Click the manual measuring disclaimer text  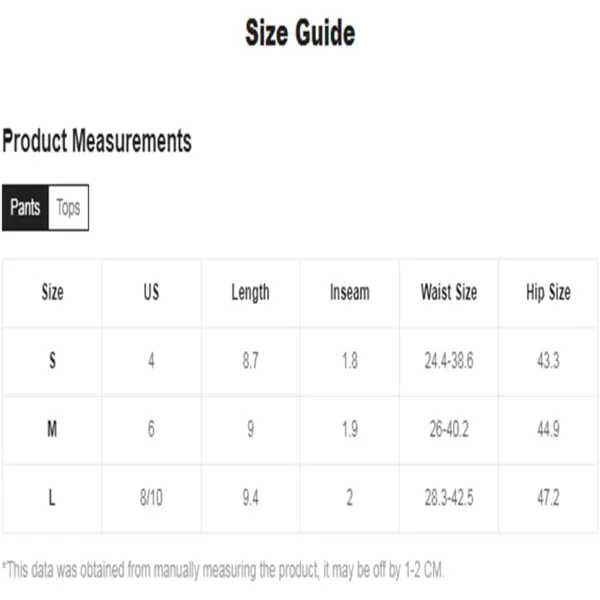(223, 570)
